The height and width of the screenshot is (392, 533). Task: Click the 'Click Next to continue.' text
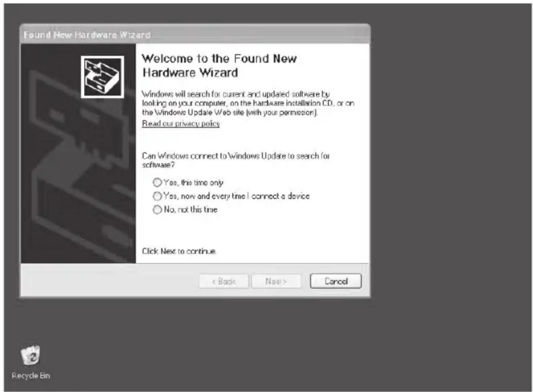[x=179, y=251]
